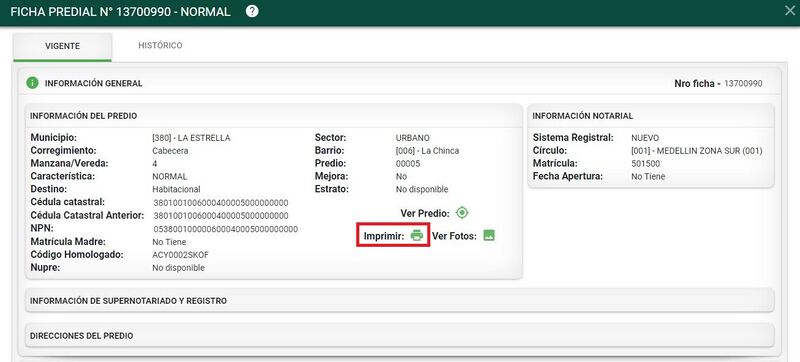Close the Ficha Predial dialog with the X
This screenshot has height=362, width=800.
789,11
